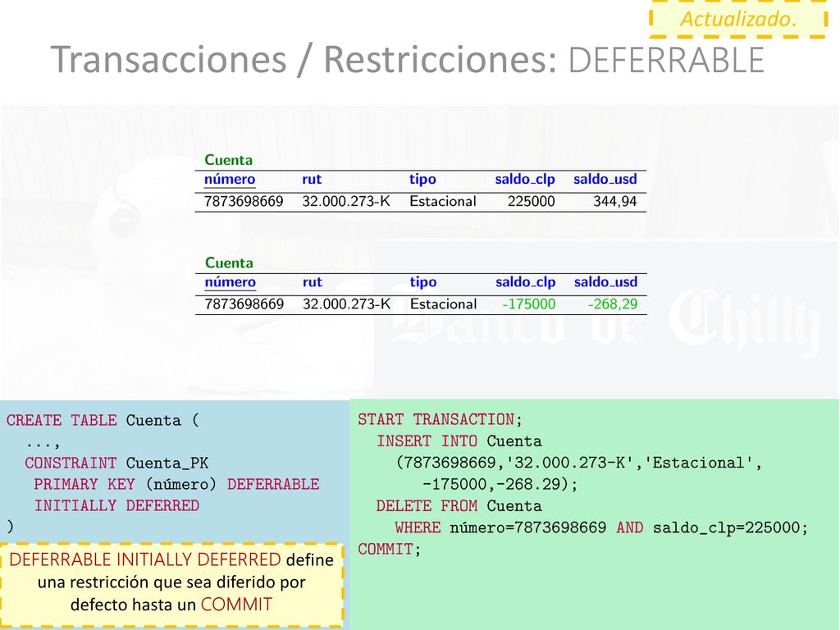
Task: Click the 'COMMIT;' statement in green box
Action: pyautogui.click(x=389, y=549)
